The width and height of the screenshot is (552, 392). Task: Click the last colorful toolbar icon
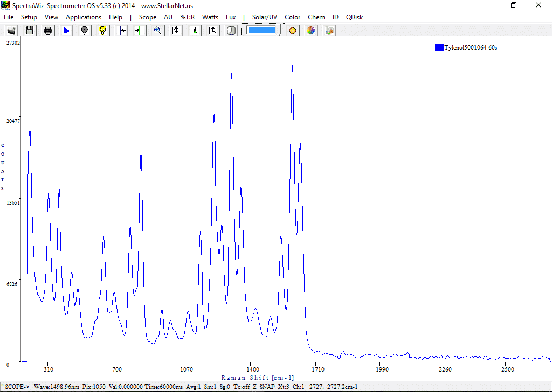tap(329, 31)
